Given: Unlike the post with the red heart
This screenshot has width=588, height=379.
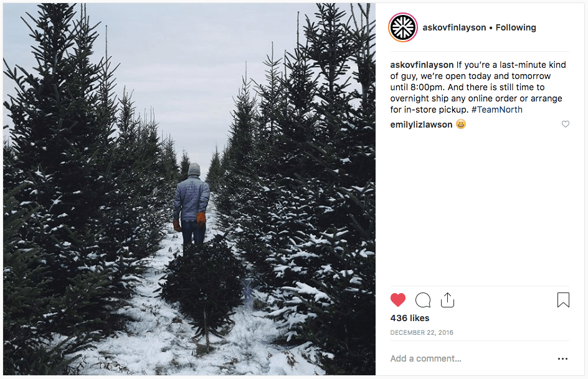Looking at the screenshot, I should pyautogui.click(x=398, y=300).
